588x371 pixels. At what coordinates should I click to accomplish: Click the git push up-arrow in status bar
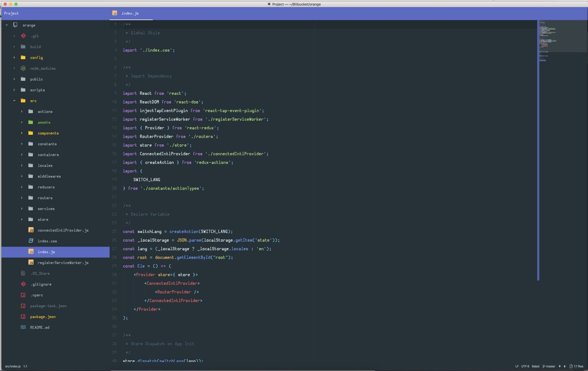[565, 366]
